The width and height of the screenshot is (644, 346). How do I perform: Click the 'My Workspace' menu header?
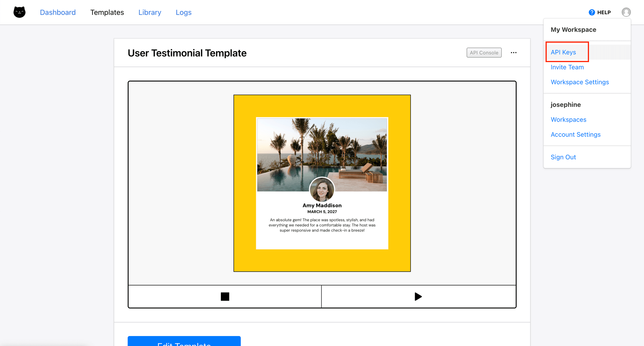(x=573, y=30)
